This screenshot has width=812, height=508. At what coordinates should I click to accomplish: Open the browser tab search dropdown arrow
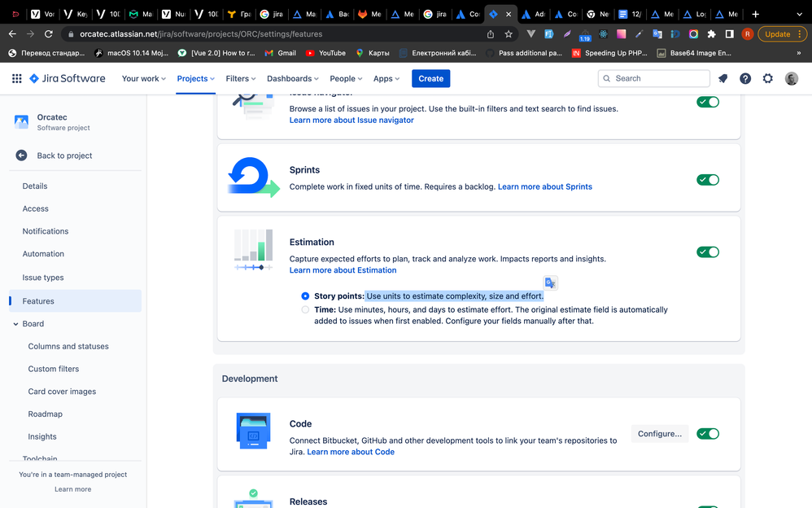click(x=799, y=14)
